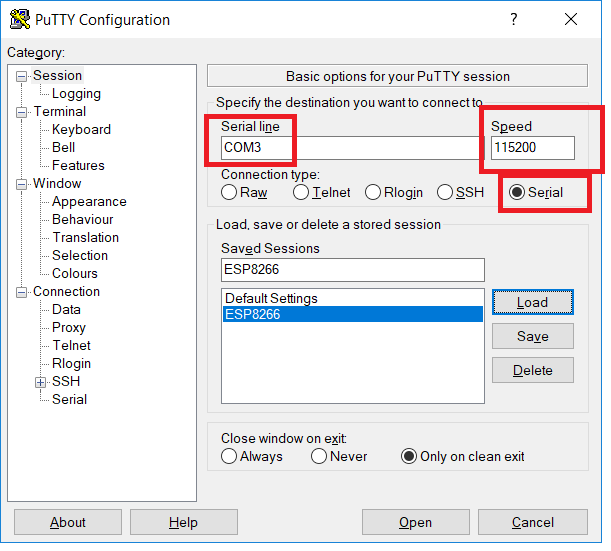Open the Session category
This screenshot has width=611, height=551.
coord(58,76)
